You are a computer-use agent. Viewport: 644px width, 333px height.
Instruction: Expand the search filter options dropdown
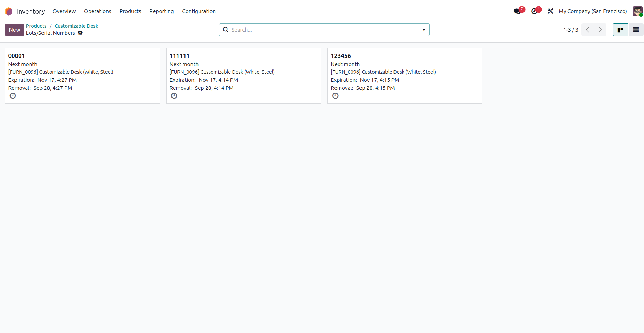[x=424, y=30]
